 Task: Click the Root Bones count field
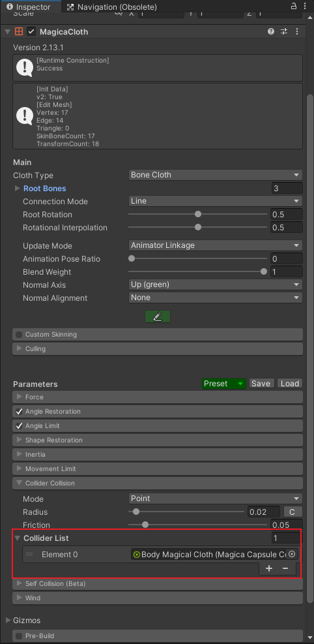(287, 188)
